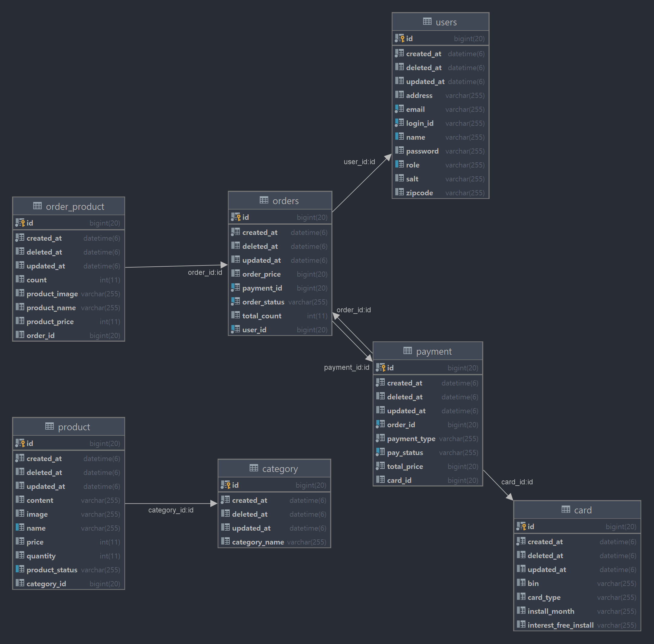654x644 pixels.
Task: Select the bin column in card
Action: [x=577, y=584]
